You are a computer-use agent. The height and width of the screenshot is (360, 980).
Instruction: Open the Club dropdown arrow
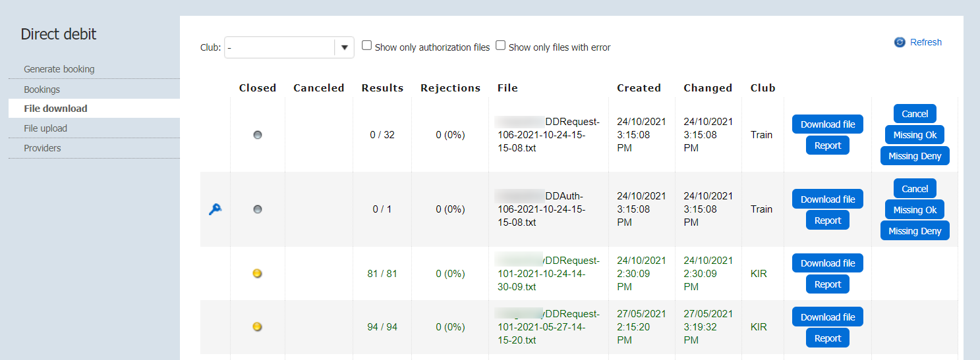click(344, 47)
